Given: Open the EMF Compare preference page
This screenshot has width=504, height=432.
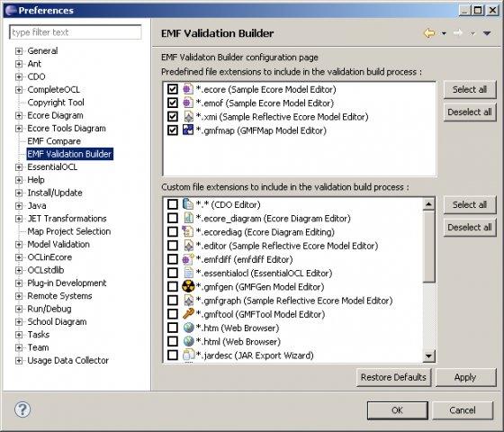Looking at the screenshot, I should coord(54,141).
